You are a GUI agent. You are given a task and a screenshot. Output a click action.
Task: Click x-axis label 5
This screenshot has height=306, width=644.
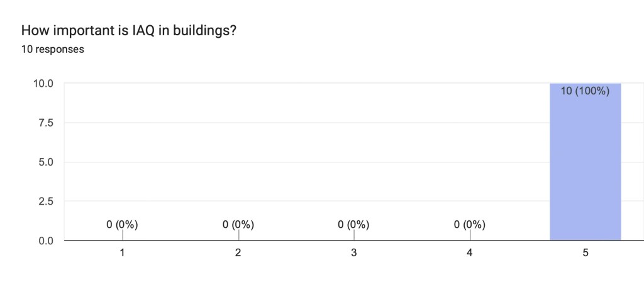tap(585, 253)
